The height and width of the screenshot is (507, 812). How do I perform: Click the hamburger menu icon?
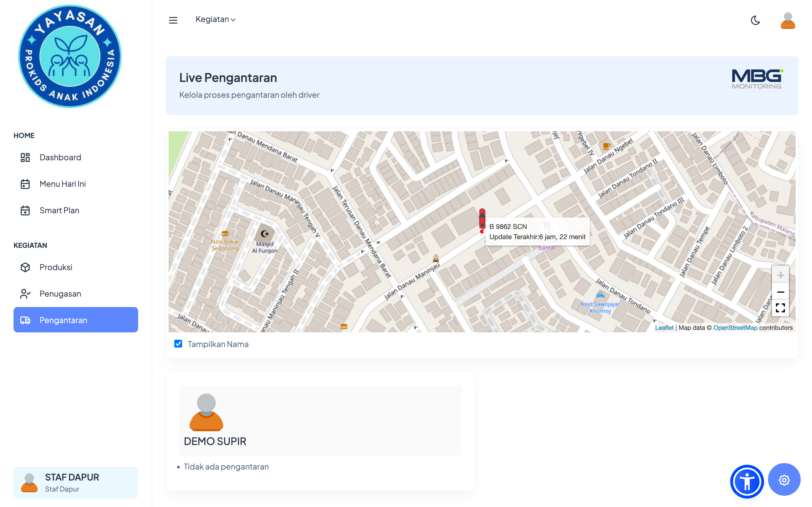(x=173, y=20)
